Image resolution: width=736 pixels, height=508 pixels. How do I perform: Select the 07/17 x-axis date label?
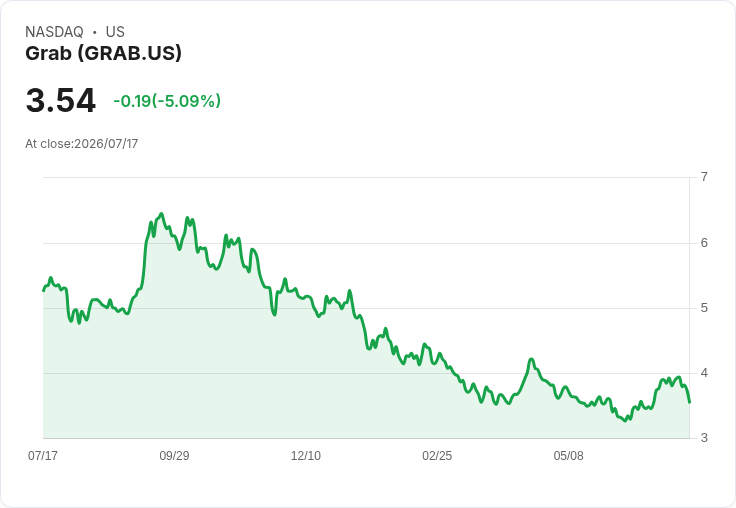tap(43, 455)
